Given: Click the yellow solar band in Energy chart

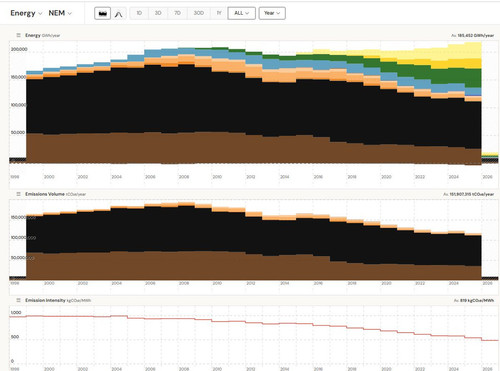Looking at the screenshot, I should (465, 55).
